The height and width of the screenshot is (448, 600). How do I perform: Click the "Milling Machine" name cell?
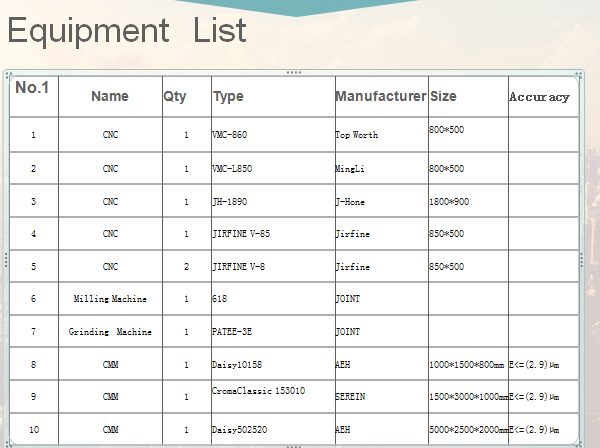(110, 299)
